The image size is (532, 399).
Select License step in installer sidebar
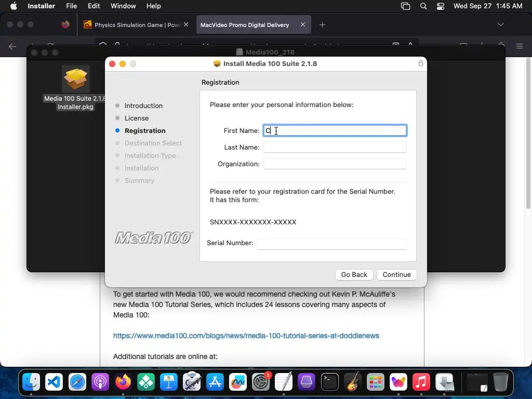tap(137, 118)
